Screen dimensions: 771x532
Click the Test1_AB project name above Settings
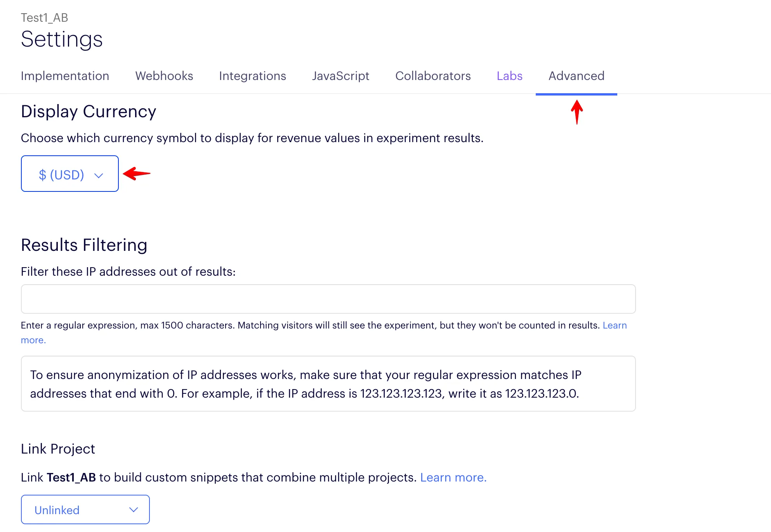pyautogui.click(x=44, y=18)
